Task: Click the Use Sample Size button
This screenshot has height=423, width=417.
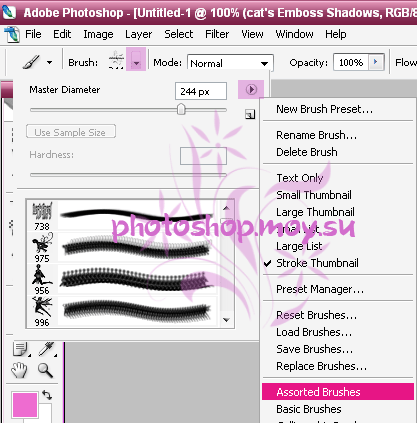Action: coord(71,132)
